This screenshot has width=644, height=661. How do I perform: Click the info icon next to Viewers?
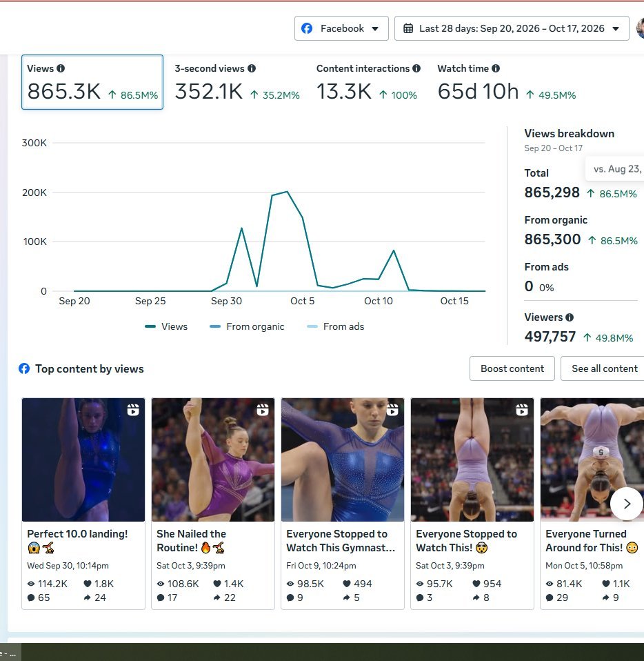coord(570,317)
